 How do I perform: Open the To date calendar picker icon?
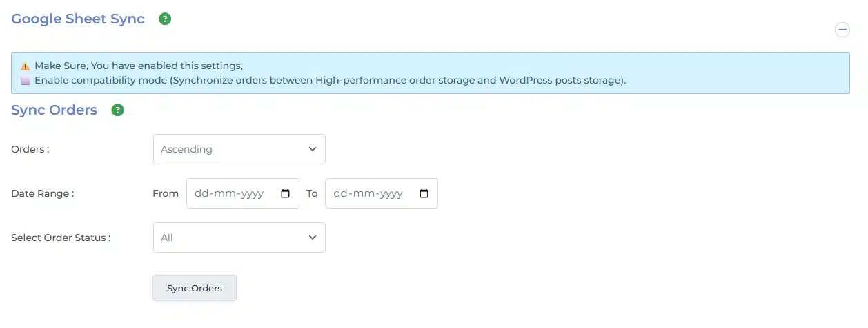[424, 194]
